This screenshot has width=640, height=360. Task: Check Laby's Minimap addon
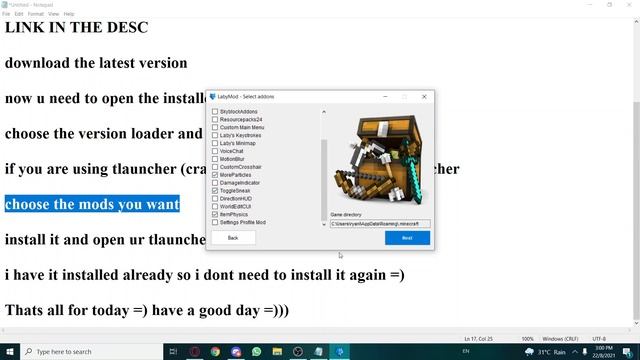pyautogui.click(x=215, y=143)
